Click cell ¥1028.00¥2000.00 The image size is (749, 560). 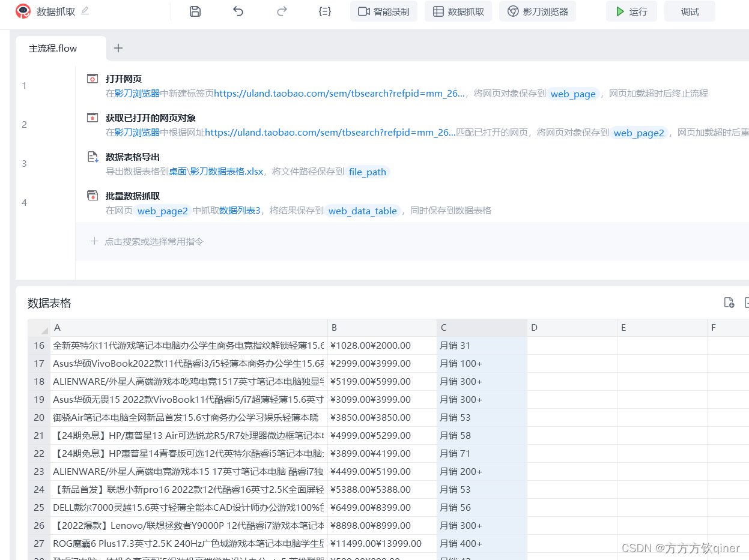tap(383, 346)
